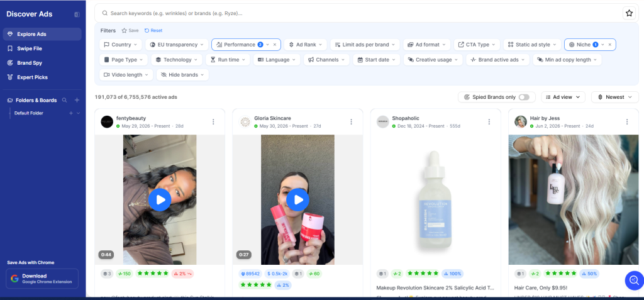Open Min ad copy length filter
The height and width of the screenshot is (300, 644).
567,60
